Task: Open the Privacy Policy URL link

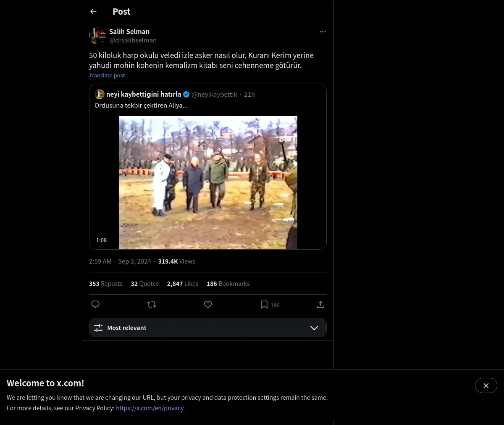Action: pyautogui.click(x=150, y=408)
